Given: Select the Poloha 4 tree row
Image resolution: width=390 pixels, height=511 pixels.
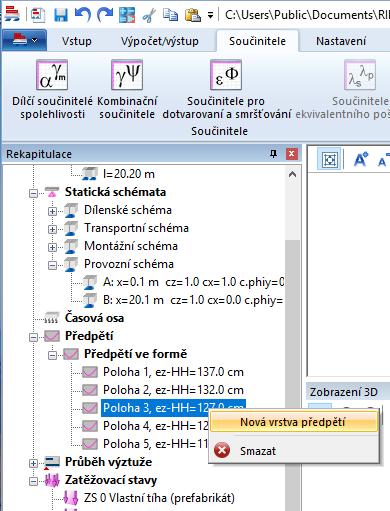Looking at the screenshot, I should pos(155,426).
